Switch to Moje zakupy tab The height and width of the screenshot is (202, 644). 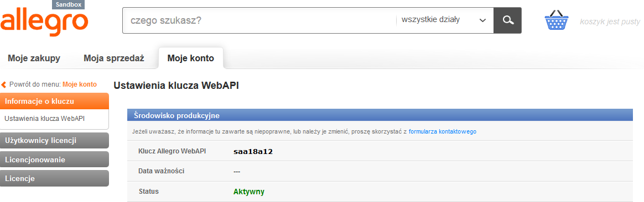[x=34, y=58]
